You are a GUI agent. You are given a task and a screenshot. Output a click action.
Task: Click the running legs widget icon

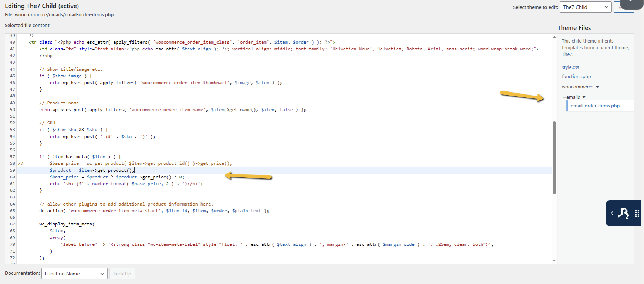[x=624, y=213]
